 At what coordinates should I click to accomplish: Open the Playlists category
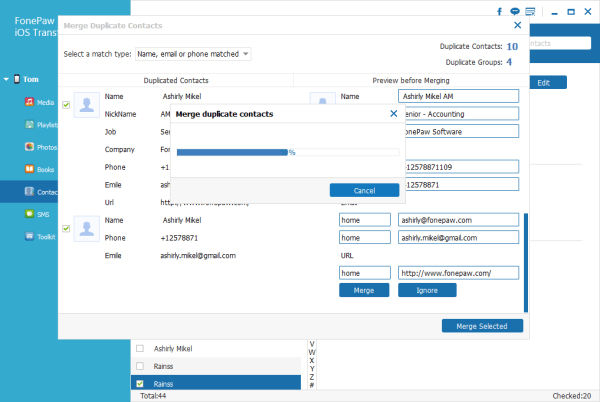pos(41,125)
